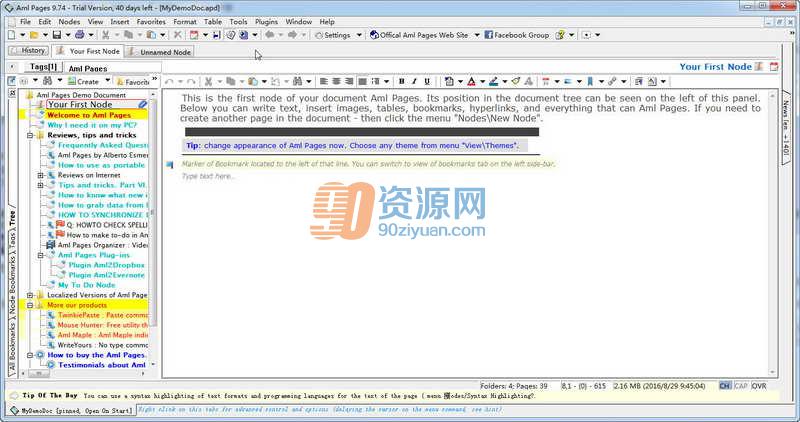Viewport: 800px width, 422px height.
Task: Click the blue Bookmark icon in editor toolbar
Action: click(x=590, y=81)
